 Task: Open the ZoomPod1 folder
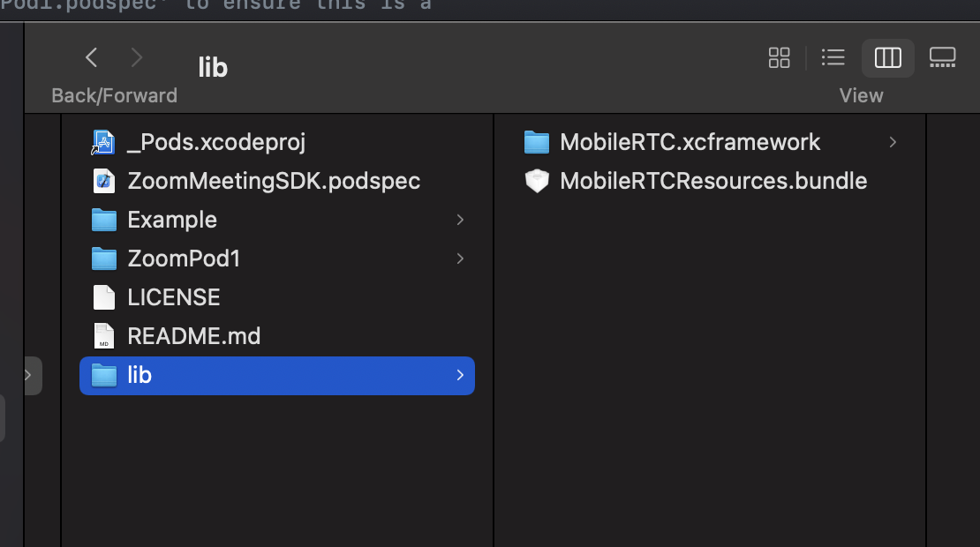click(183, 259)
